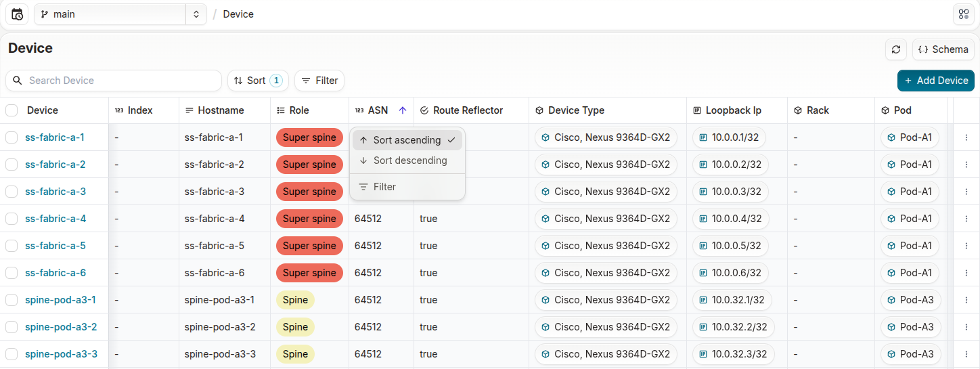980x369 pixels.
Task: Click the Cisco Nexus device type chip for spine-pod-a3-2
Action: pyautogui.click(x=606, y=327)
